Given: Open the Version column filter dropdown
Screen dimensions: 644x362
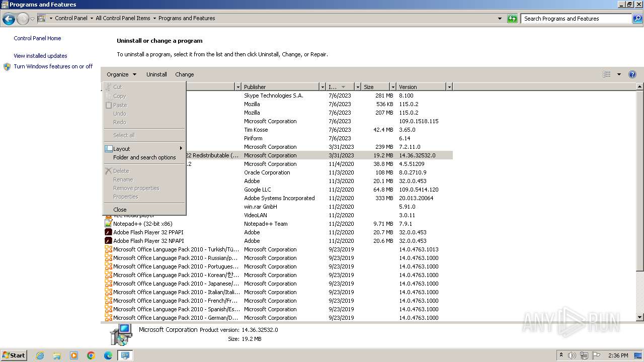Looking at the screenshot, I should click(x=449, y=87).
